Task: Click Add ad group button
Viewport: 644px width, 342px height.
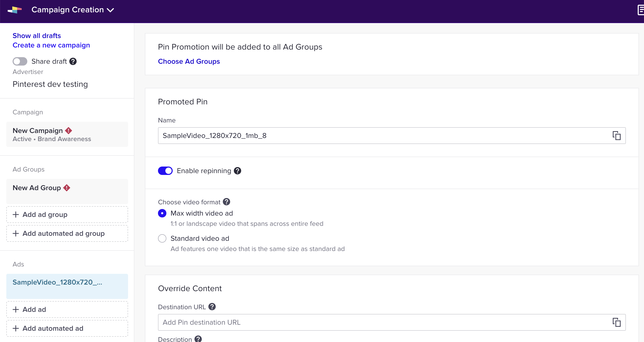Action: [x=67, y=215]
